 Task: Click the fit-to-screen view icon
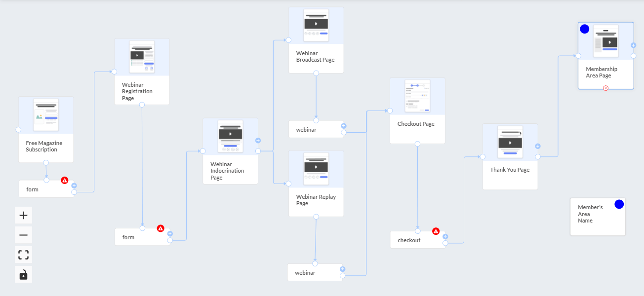(23, 255)
